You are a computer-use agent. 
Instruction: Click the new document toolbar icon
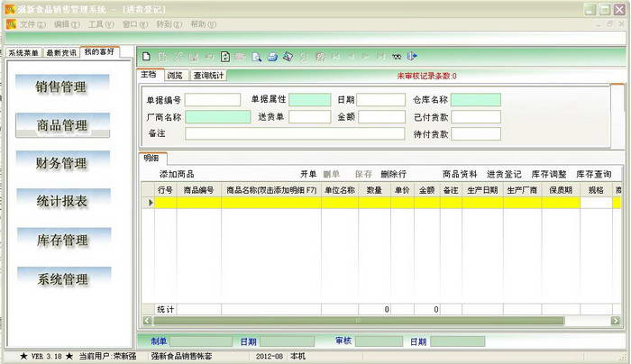(146, 56)
